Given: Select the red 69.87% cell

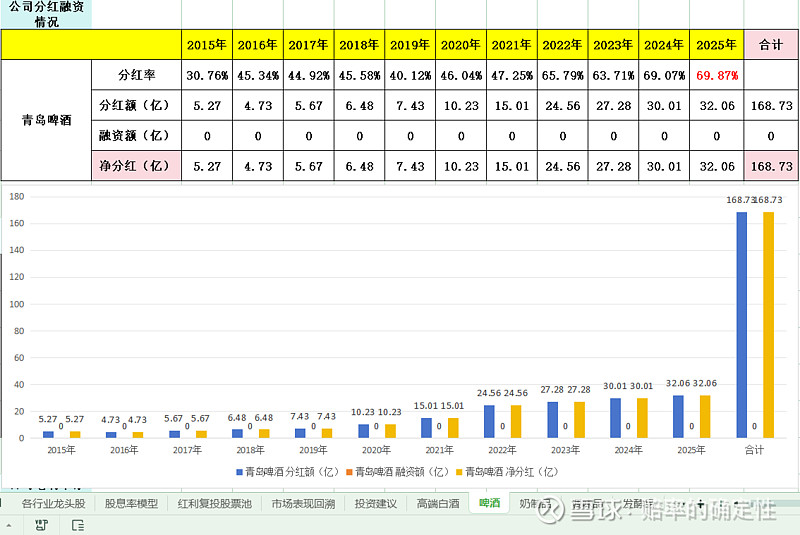Looking at the screenshot, I should pyautogui.click(x=716, y=75).
